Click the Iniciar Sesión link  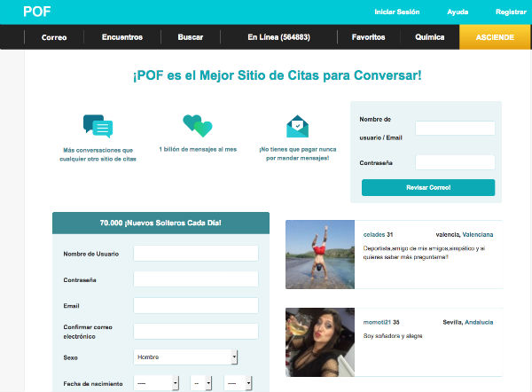click(397, 12)
